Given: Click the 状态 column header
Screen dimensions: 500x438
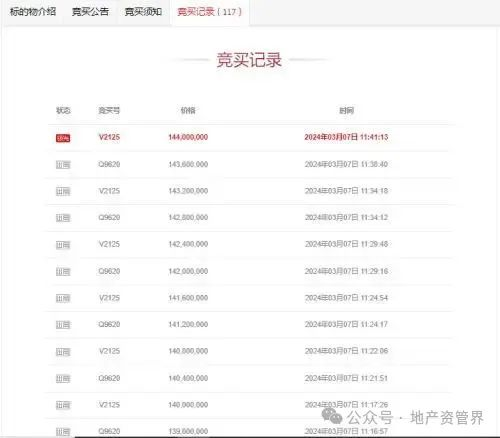Looking at the screenshot, I should click(63, 110).
